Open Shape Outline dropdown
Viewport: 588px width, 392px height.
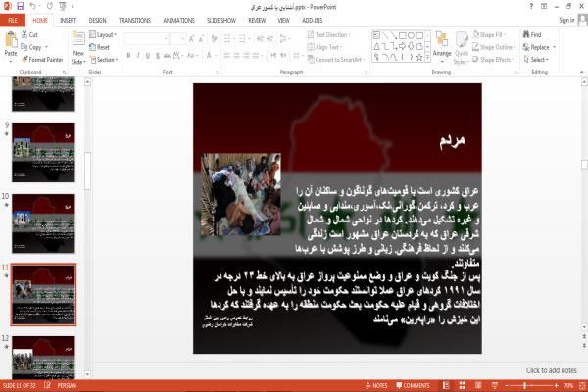(494, 47)
